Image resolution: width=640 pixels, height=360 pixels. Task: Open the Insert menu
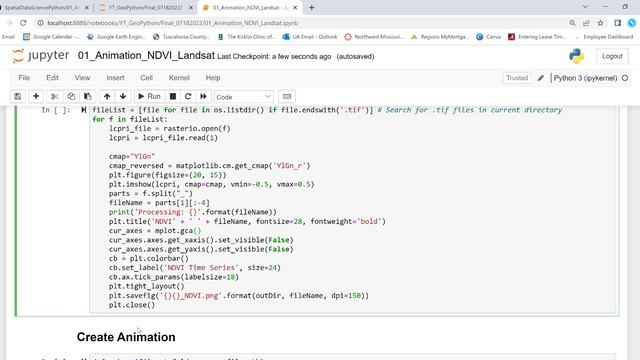pos(115,78)
